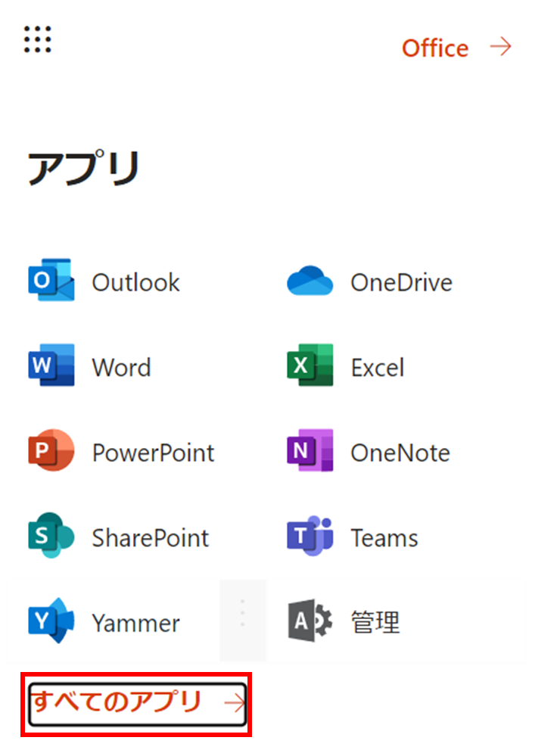
Task: Click the OneDrive text label
Action: pos(401,282)
